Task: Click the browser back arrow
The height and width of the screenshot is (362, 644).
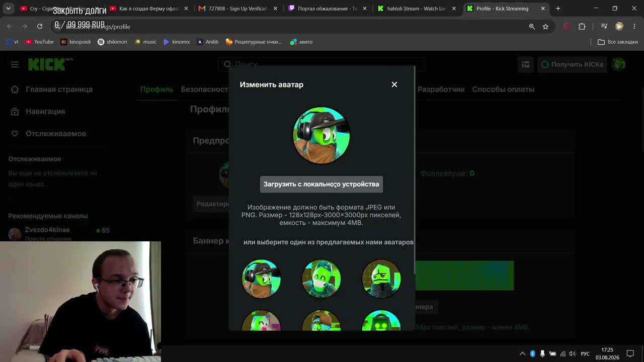Action: pyautogui.click(x=10, y=27)
